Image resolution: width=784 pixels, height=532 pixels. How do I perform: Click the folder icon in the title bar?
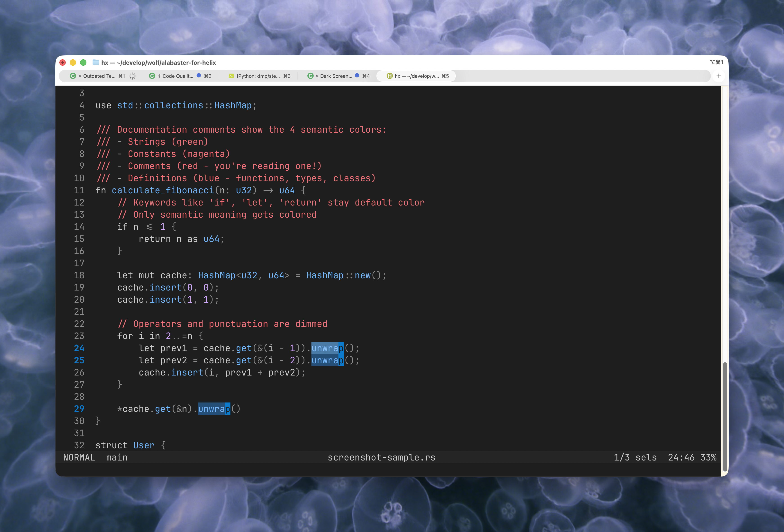[x=96, y=62]
